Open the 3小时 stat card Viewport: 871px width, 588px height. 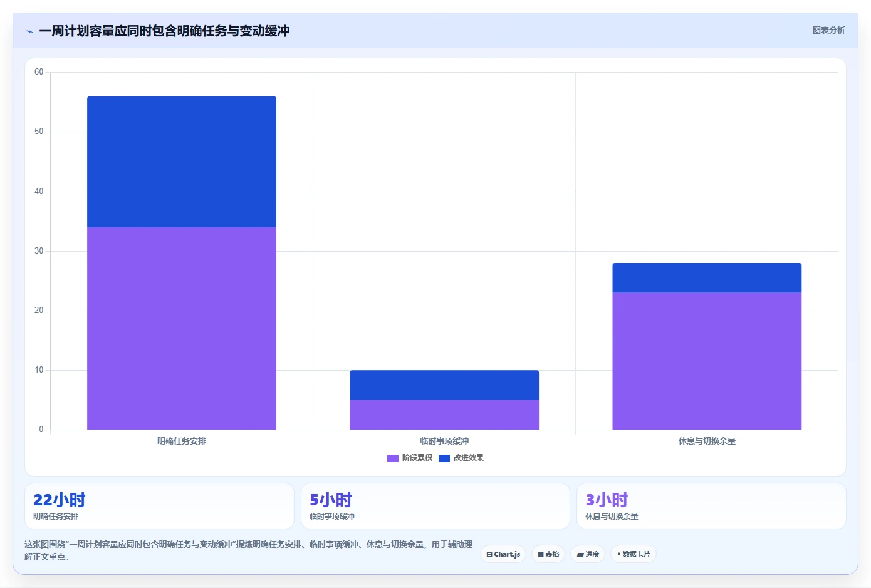click(711, 506)
